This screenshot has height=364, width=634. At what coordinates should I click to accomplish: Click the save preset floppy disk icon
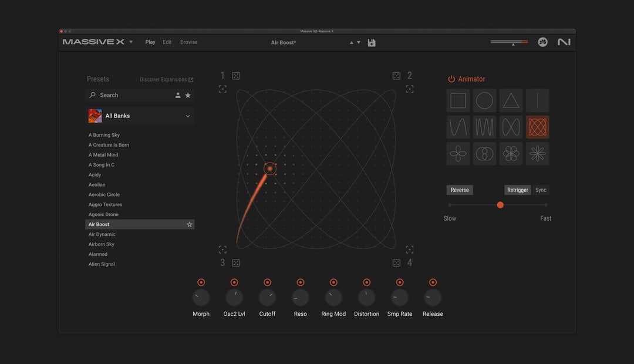click(372, 43)
